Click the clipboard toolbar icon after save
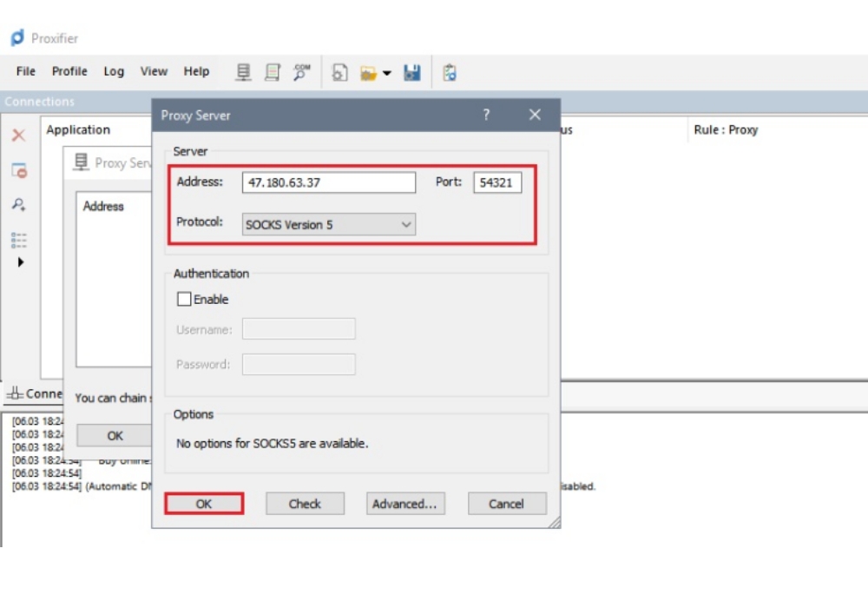 coord(450,73)
